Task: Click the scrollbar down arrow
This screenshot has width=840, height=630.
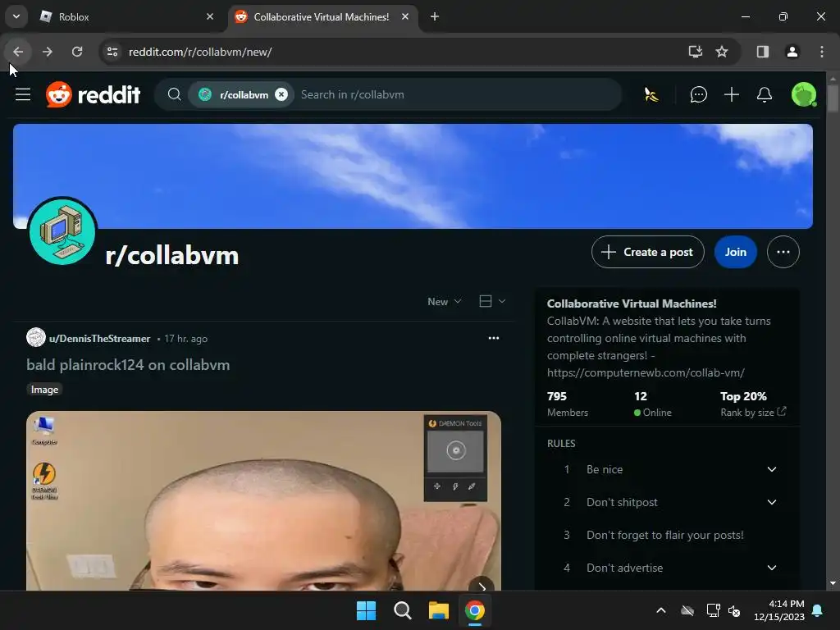Action: pos(833,583)
